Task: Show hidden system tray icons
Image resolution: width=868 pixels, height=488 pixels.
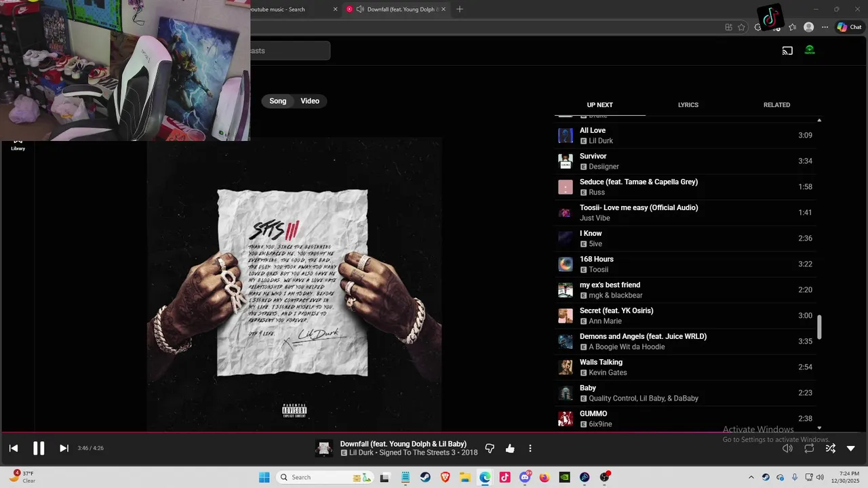Action: (x=751, y=477)
